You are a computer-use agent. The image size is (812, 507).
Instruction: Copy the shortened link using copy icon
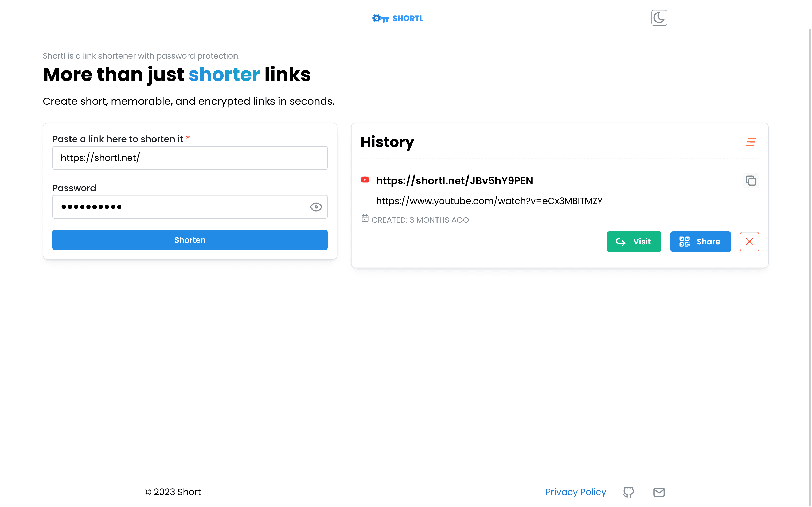coord(751,181)
